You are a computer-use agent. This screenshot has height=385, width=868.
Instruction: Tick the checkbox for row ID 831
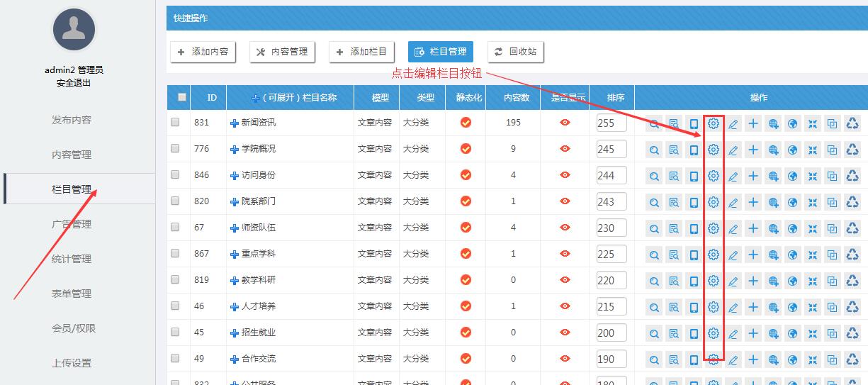coord(175,122)
